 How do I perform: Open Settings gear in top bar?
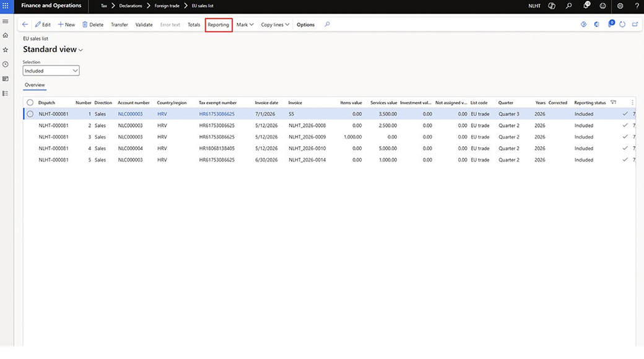(x=620, y=6)
